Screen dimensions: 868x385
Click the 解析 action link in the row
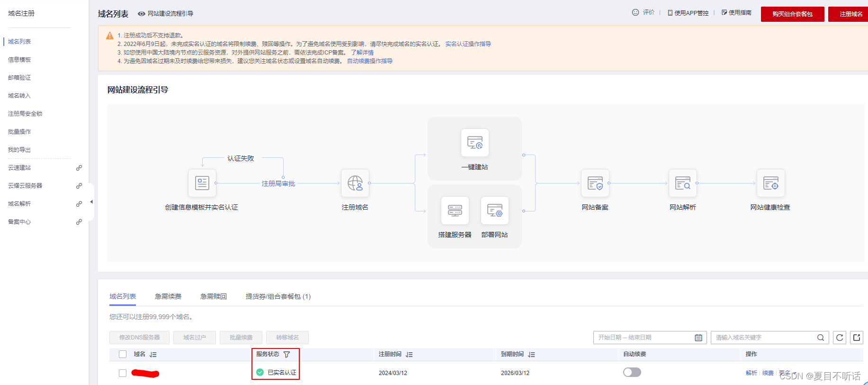[x=752, y=373]
